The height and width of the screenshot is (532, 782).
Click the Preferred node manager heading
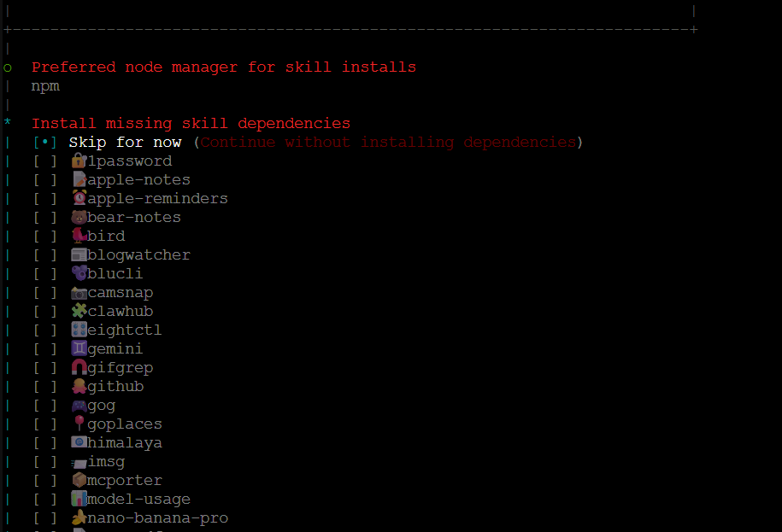(224, 67)
